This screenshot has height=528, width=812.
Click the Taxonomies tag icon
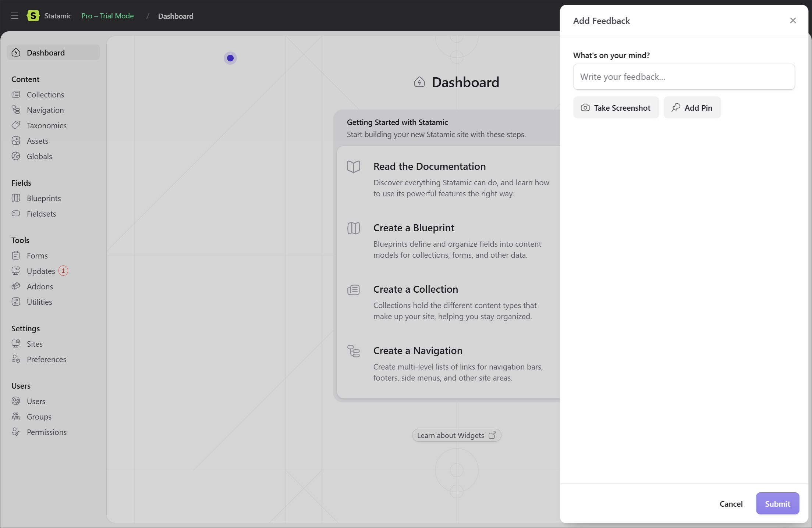click(16, 125)
